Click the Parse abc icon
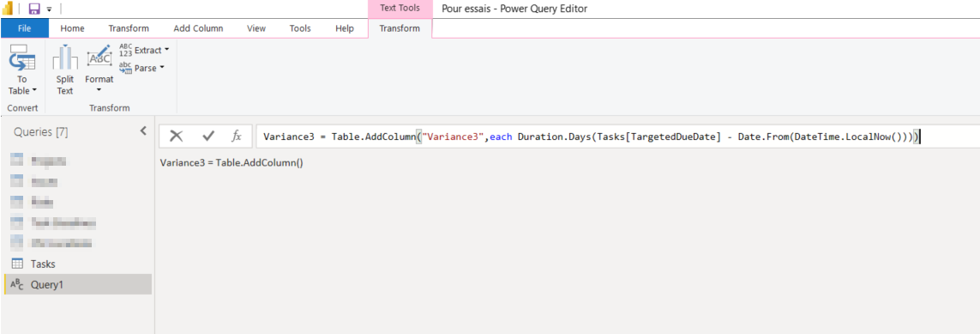 [126, 68]
